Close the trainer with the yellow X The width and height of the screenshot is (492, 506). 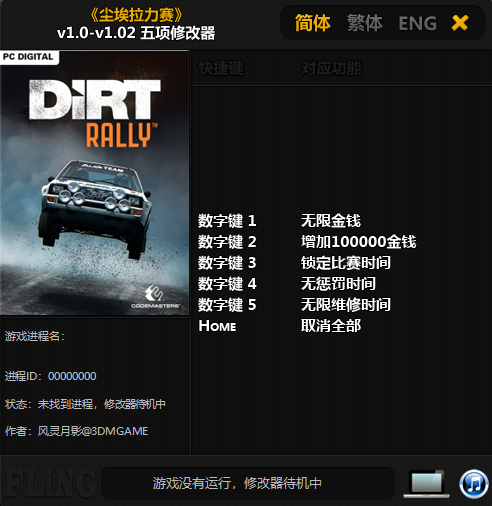click(460, 23)
